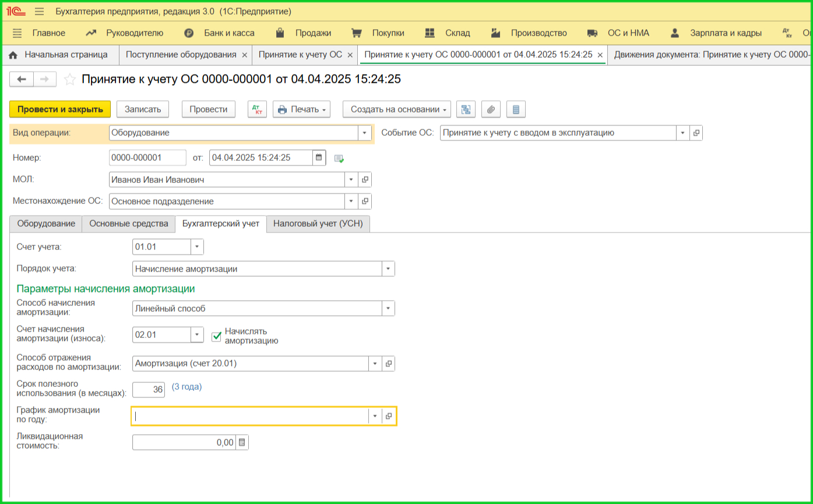Open calculator for Ликвидационная стоимость field
This screenshot has height=504, width=813.
pos(242,443)
